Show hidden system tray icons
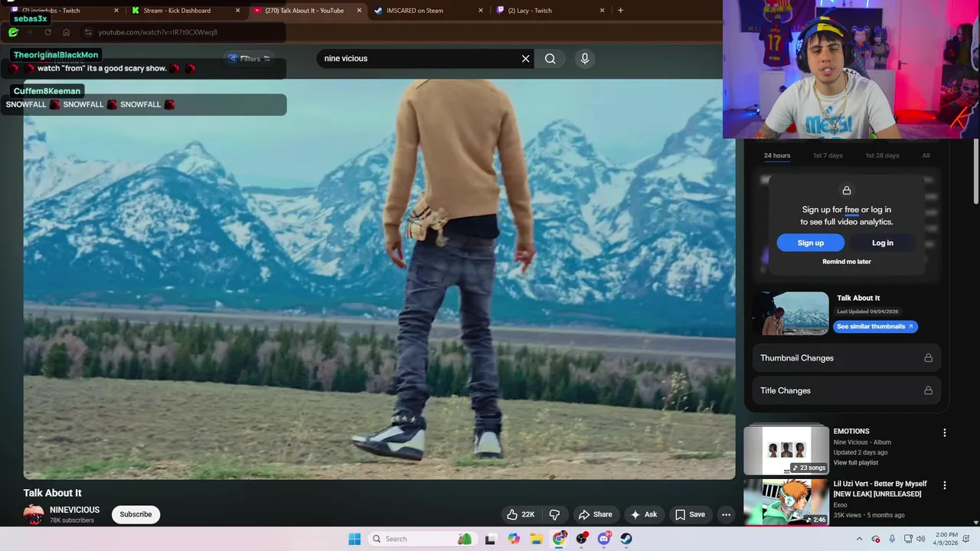 859,539
